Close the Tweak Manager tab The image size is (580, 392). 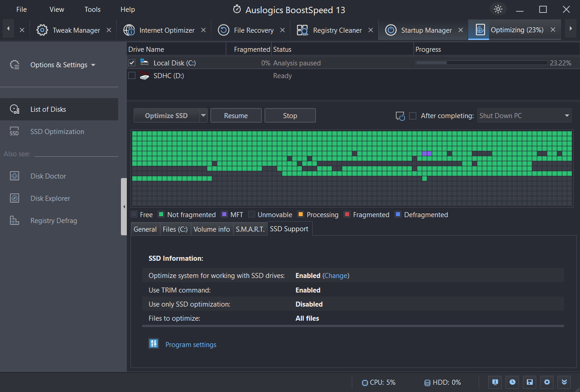pyautogui.click(x=109, y=30)
